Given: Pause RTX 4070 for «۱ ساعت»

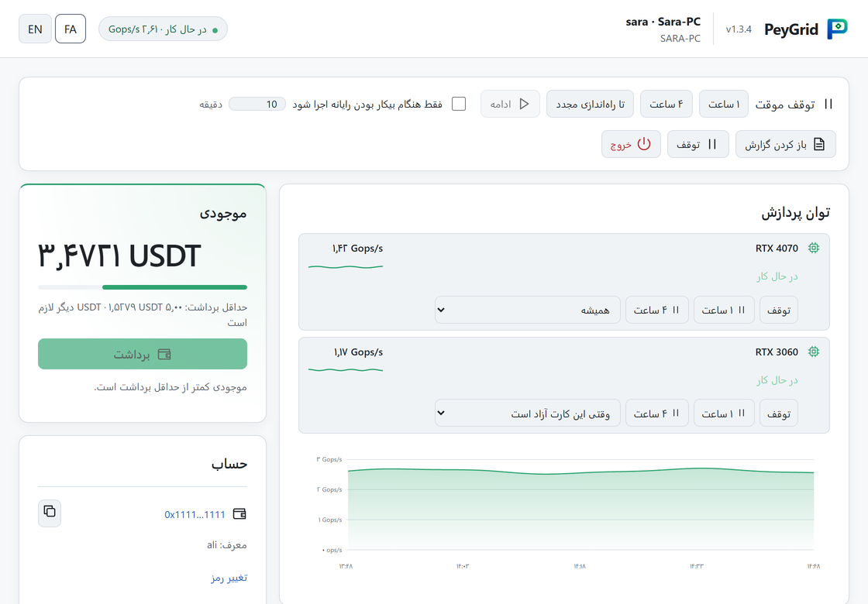Looking at the screenshot, I should tap(724, 310).
